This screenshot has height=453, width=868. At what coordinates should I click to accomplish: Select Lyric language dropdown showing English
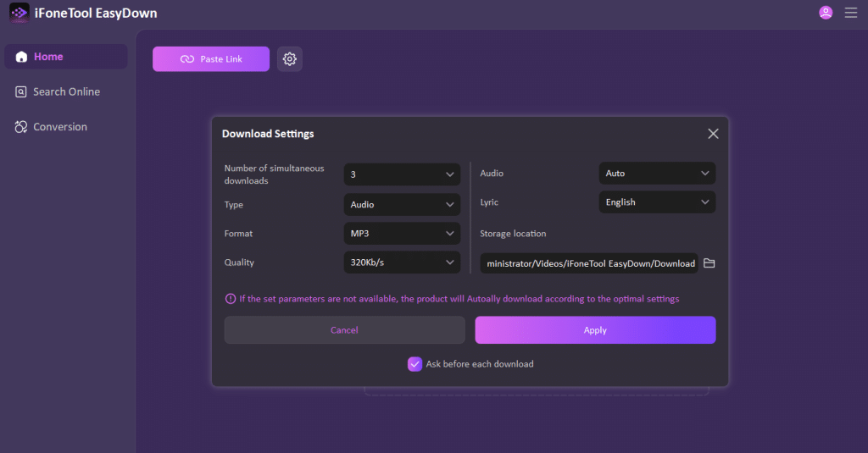point(657,202)
